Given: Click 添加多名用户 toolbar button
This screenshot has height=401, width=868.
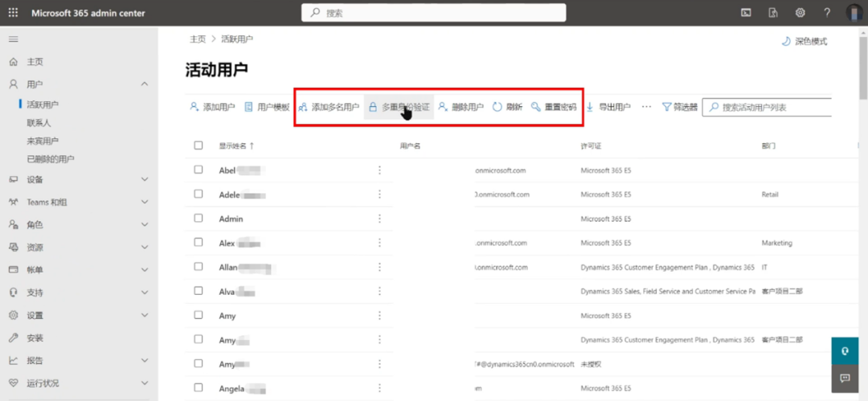Looking at the screenshot, I should pyautogui.click(x=329, y=107).
